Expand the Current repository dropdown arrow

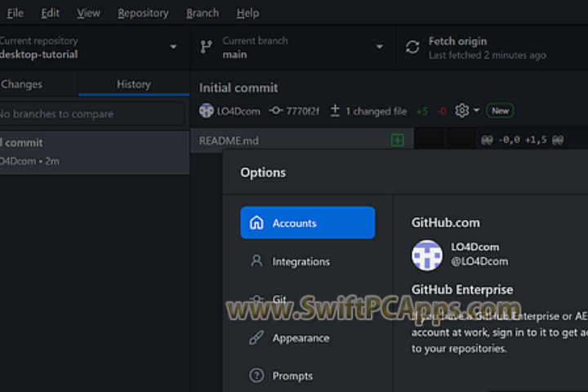point(173,47)
